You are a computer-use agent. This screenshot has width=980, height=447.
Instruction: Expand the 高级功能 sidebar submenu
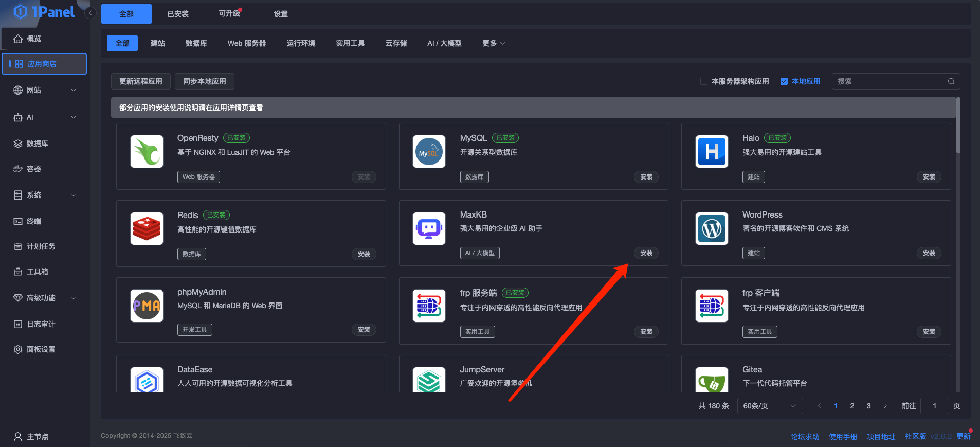(x=74, y=298)
